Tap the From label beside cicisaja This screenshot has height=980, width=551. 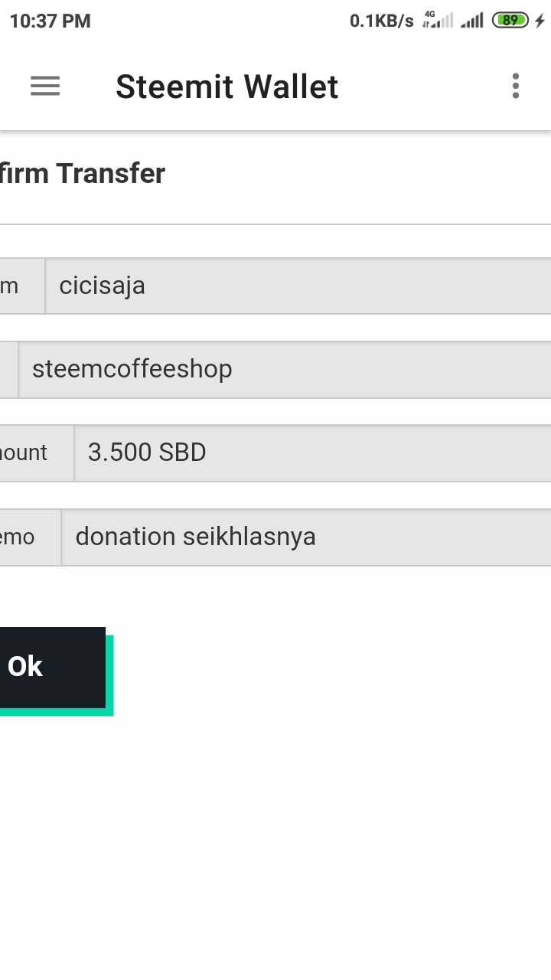(x=17, y=286)
